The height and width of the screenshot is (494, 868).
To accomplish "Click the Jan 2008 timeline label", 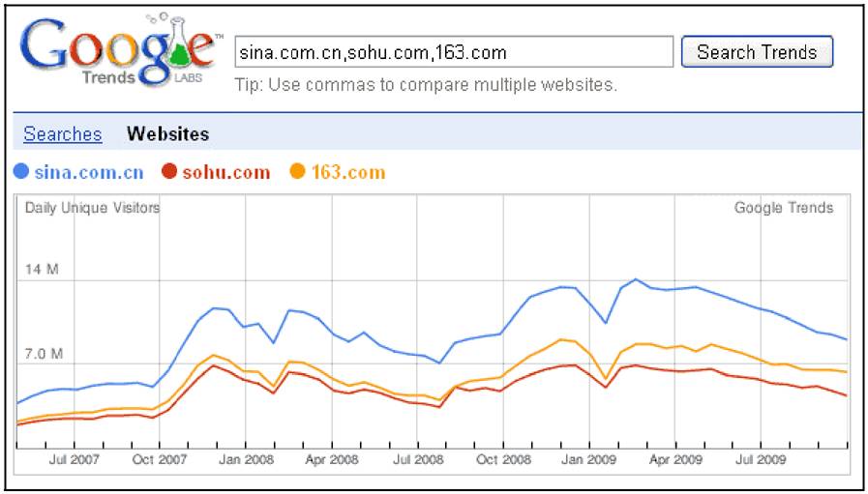I will (245, 460).
